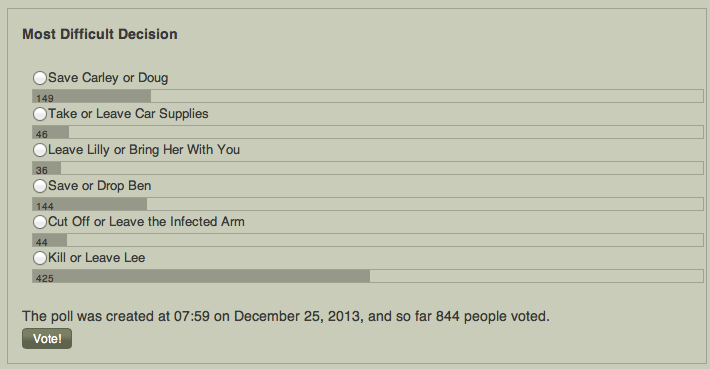This screenshot has height=369, width=710.
Task: Click the 46-vote result bar
Action: 368,132
